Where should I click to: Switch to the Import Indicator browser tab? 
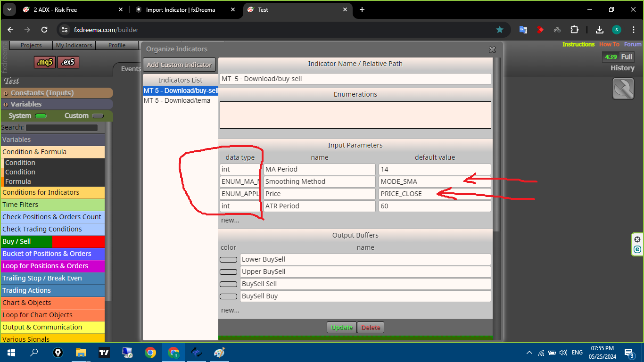click(x=185, y=9)
